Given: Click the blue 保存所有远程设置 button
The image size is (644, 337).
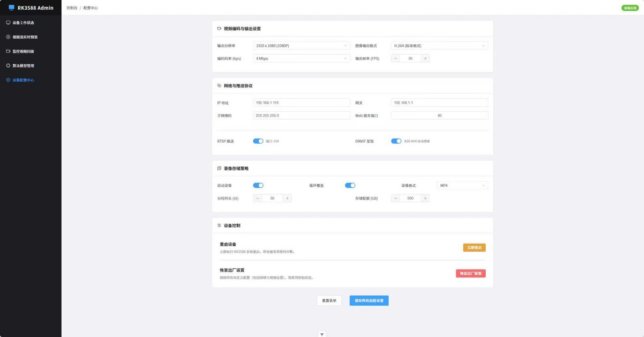Looking at the screenshot, I should pos(369,301).
